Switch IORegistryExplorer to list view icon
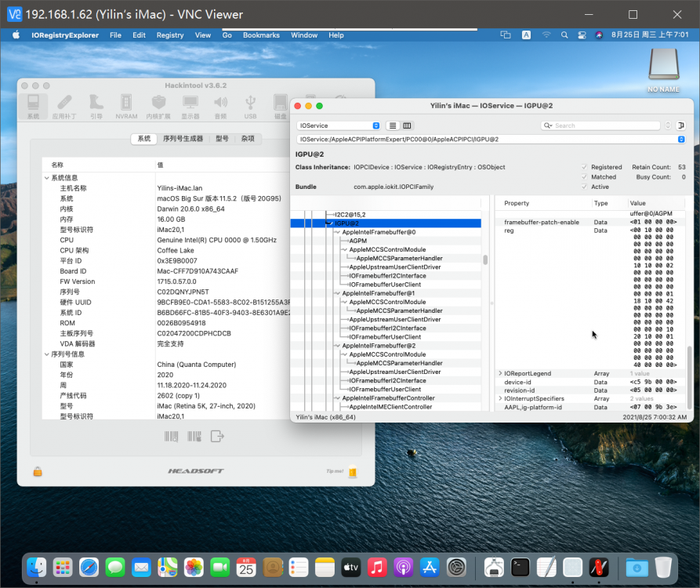The height and width of the screenshot is (588, 700). click(x=393, y=125)
